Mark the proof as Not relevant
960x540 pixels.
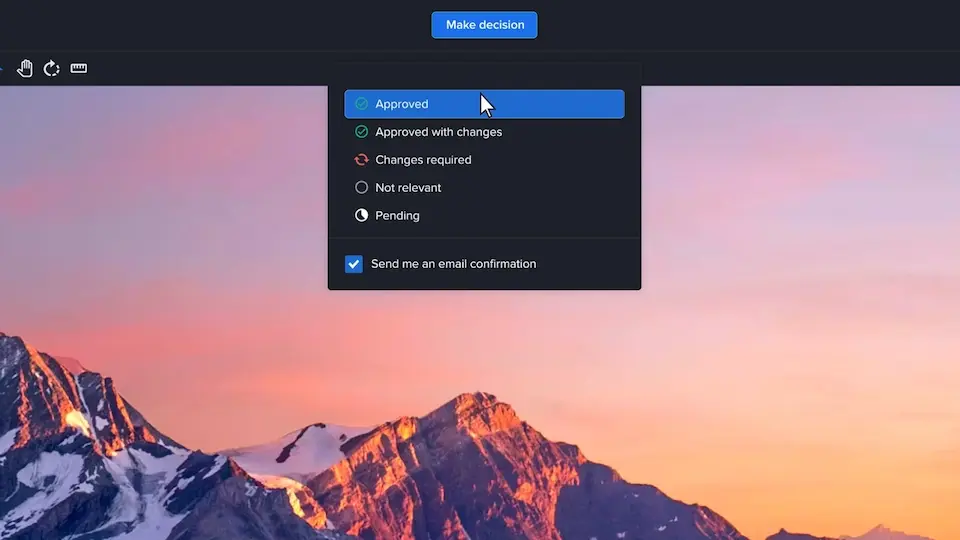(408, 188)
